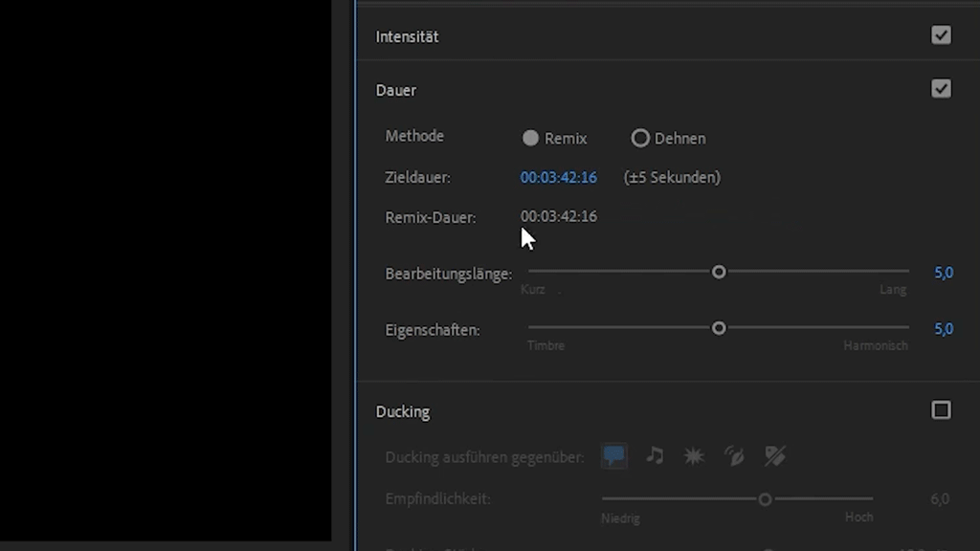This screenshot has width=980, height=551.
Task: Uncheck the Dauer checkbox
Action: coord(941,89)
